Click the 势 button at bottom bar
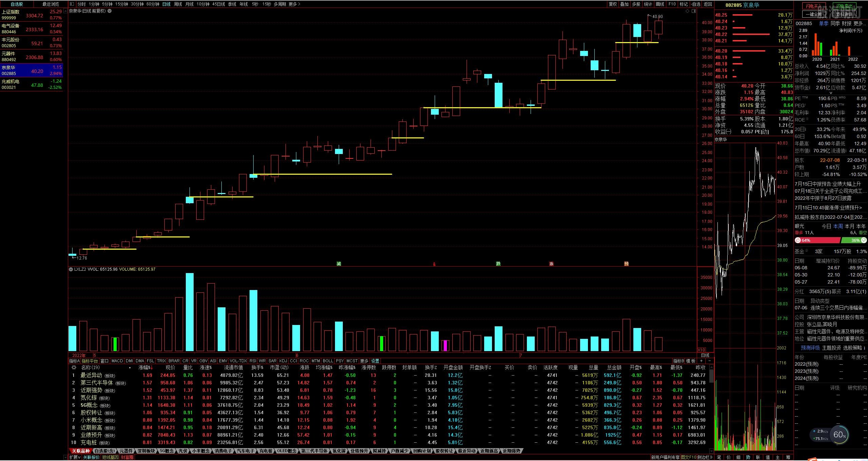The width and height of the screenshot is (868, 461). tap(748, 457)
